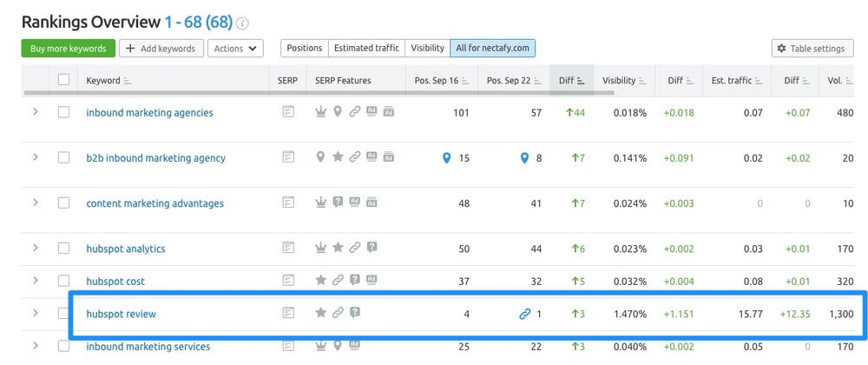Image resolution: width=868 pixels, height=365 pixels.
Task: Select the All for nectafy.com tab
Action: 493,48
